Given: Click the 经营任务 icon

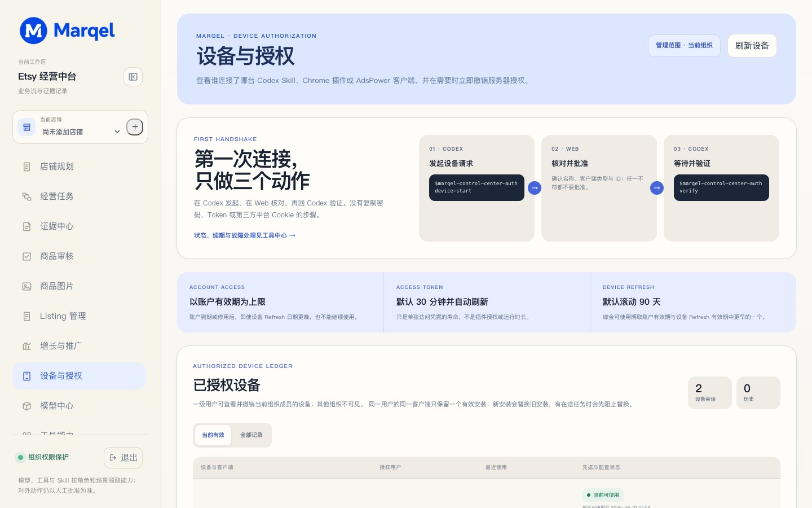Looking at the screenshot, I should tap(27, 196).
